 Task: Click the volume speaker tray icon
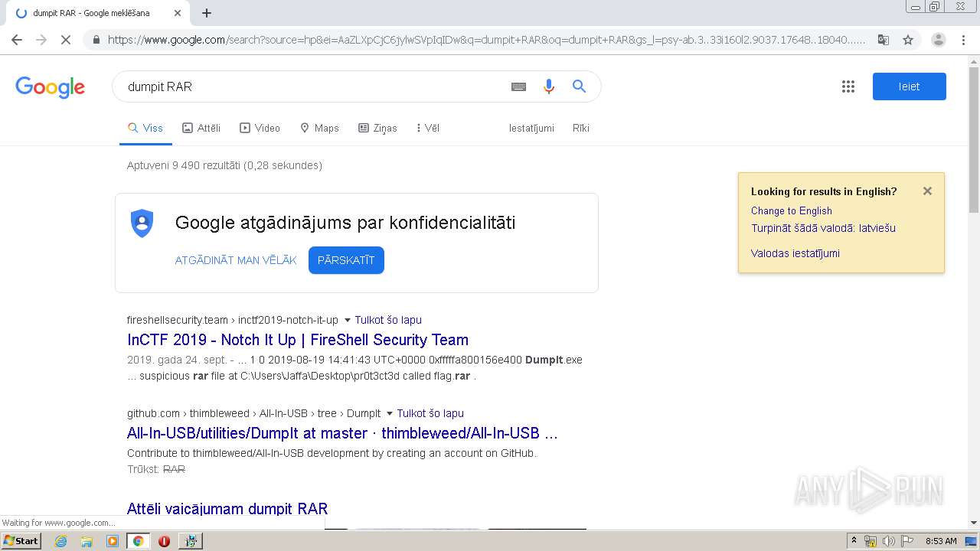click(888, 541)
